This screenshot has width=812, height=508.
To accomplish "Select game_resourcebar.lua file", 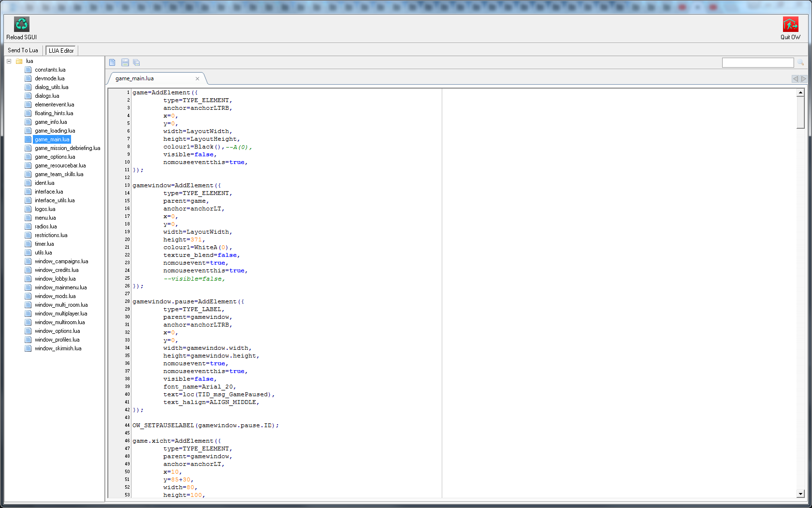I will (x=60, y=165).
